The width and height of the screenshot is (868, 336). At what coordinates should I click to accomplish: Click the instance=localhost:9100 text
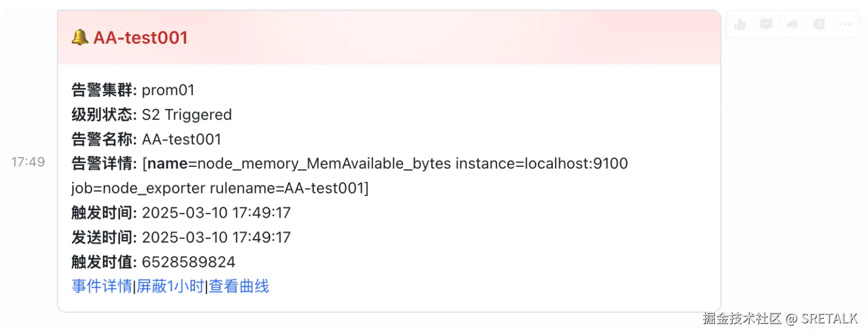coord(542,164)
